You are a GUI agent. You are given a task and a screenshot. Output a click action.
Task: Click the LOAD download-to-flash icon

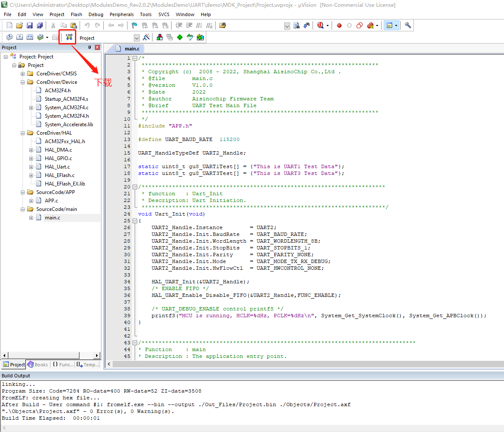pyautogui.click(x=69, y=37)
